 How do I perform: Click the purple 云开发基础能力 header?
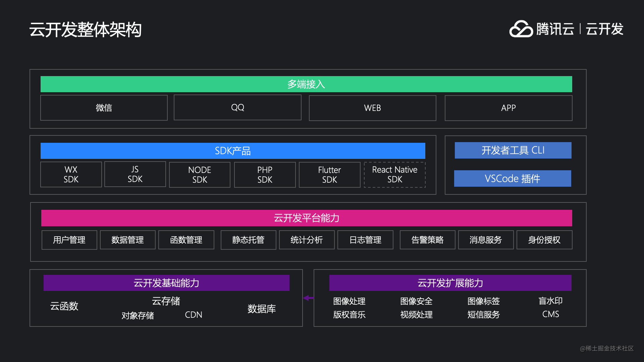click(x=166, y=283)
